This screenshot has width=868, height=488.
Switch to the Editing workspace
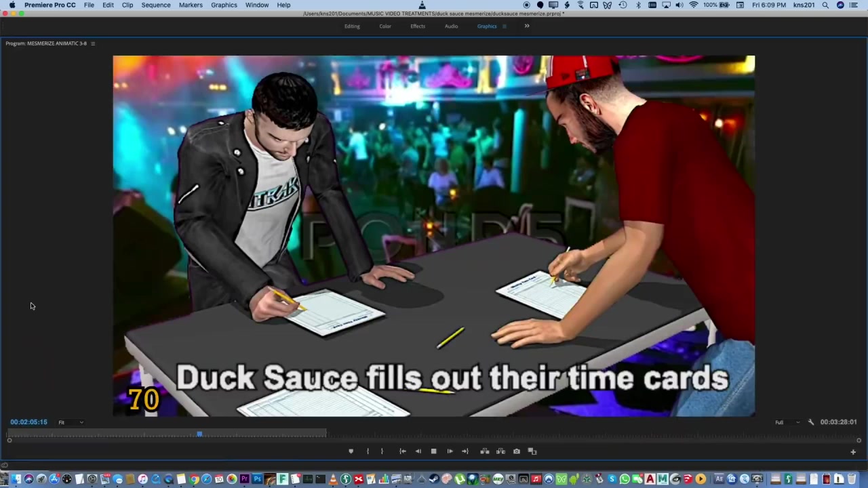pyautogui.click(x=352, y=26)
